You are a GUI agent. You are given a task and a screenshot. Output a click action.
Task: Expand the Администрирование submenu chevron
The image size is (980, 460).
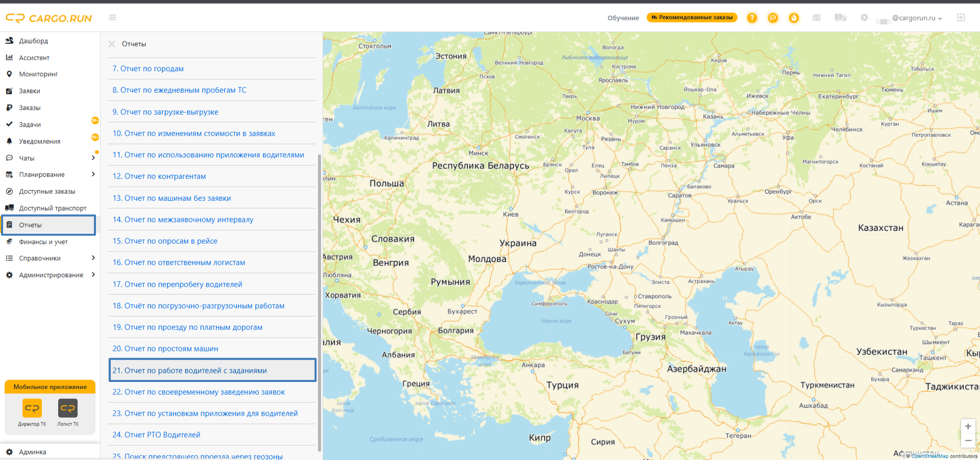click(x=93, y=275)
